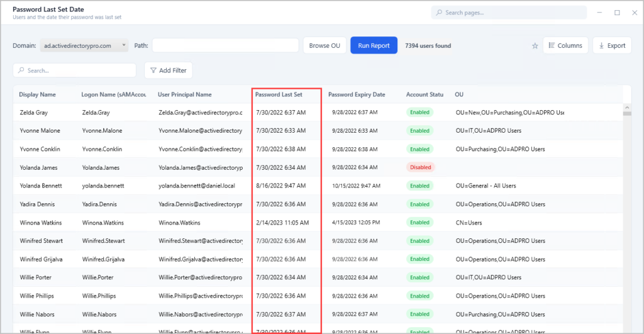Sort by Password Expiry Date header
This screenshot has width=644, height=334.
click(x=357, y=94)
